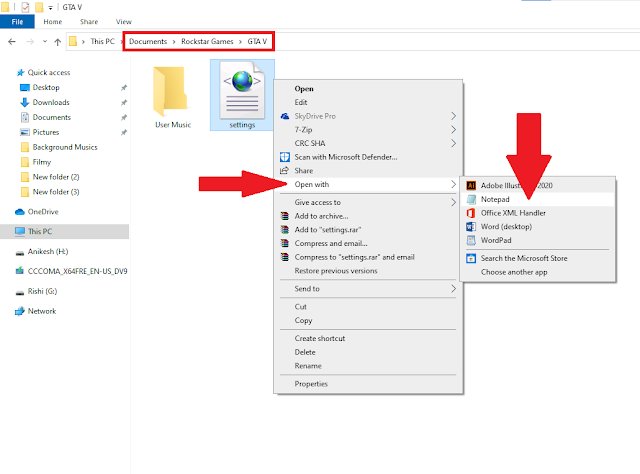Go back with the back arrow
This screenshot has width=640, height=474.
pos(12,42)
